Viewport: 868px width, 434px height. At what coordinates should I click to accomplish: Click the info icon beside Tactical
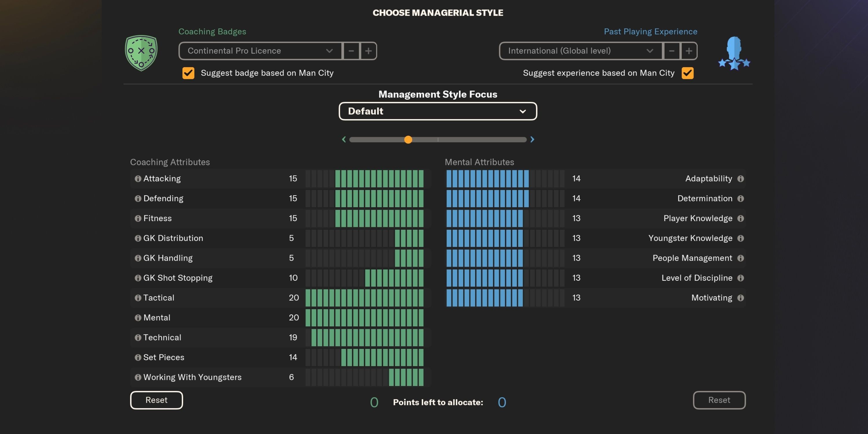pos(137,298)
